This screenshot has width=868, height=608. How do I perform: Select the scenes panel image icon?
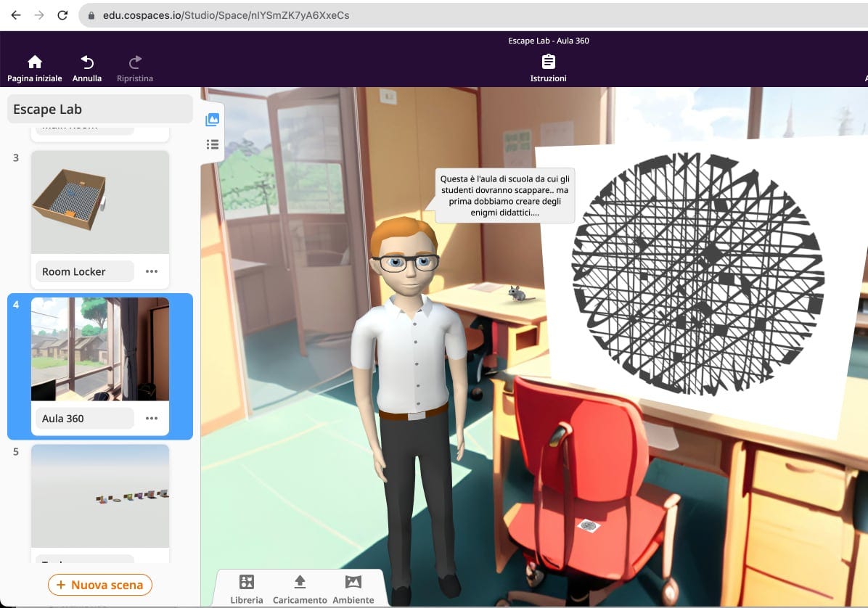click(212, 120)
